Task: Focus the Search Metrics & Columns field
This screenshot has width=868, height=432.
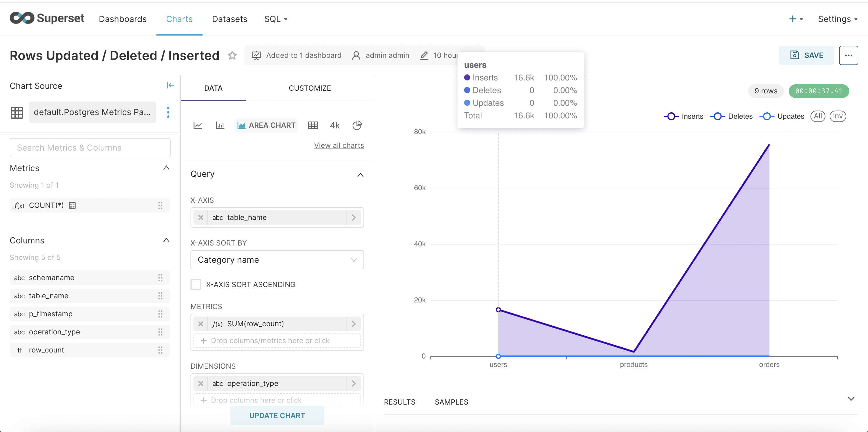Action: (90, 148)
